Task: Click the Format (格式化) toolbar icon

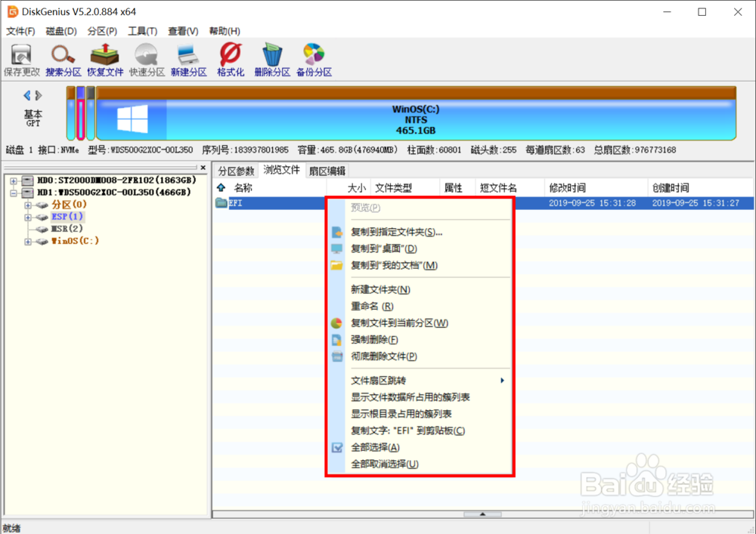Action: click(231, 60)
